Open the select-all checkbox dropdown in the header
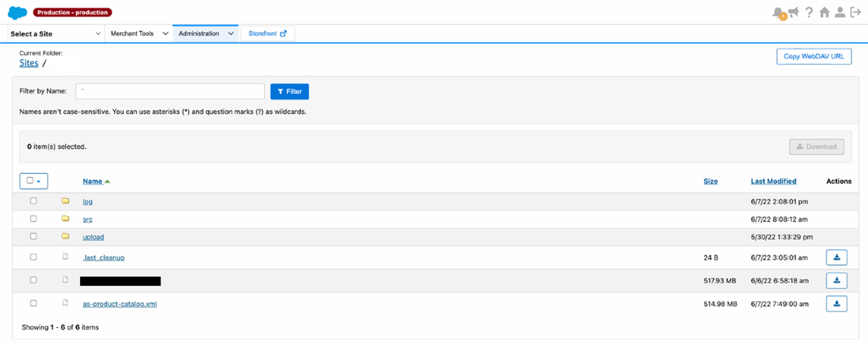The image size is (868, 348). coord(33,182)
